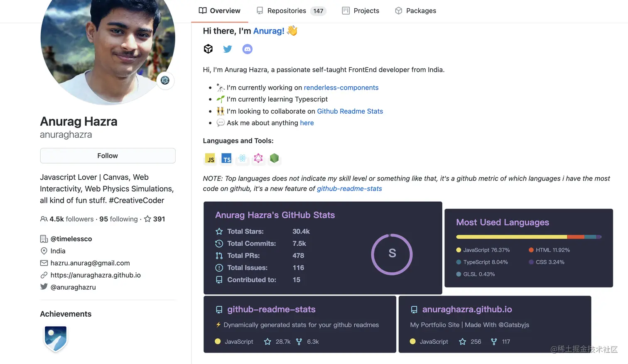Image resolution: width=628 pixels, height=364 pixels.
Task: Open the Twitter bird icon link
Action: (x=228, y=49)
